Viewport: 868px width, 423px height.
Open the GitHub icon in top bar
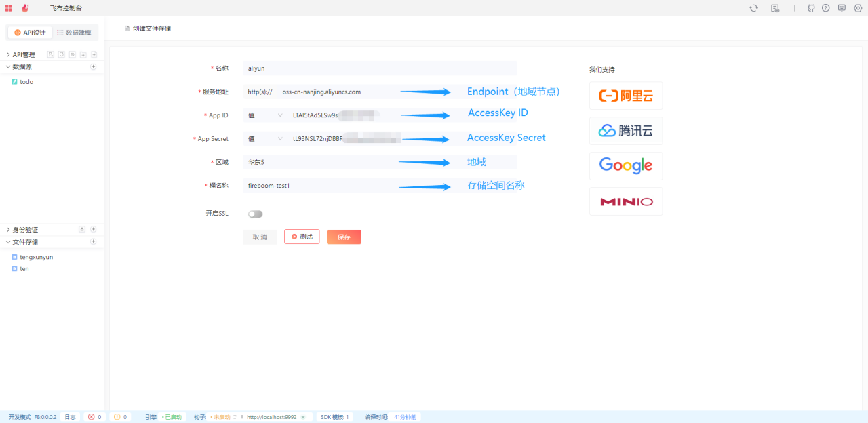[x=811, y=8]
